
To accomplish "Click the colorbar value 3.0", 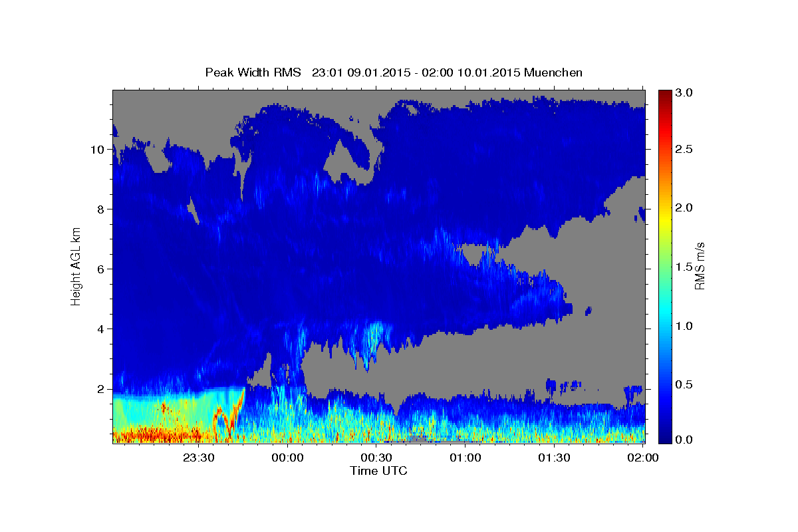I will point(684,92).
